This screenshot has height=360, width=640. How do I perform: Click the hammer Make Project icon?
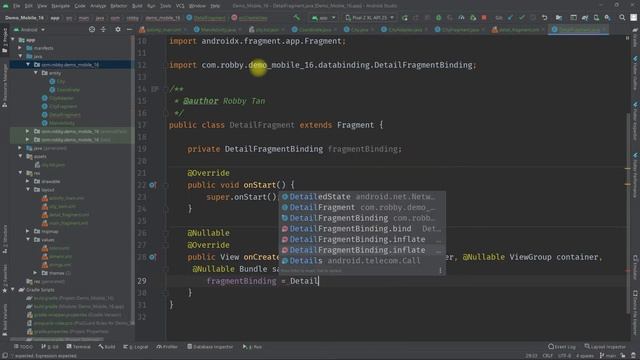(x=297, y=18)
